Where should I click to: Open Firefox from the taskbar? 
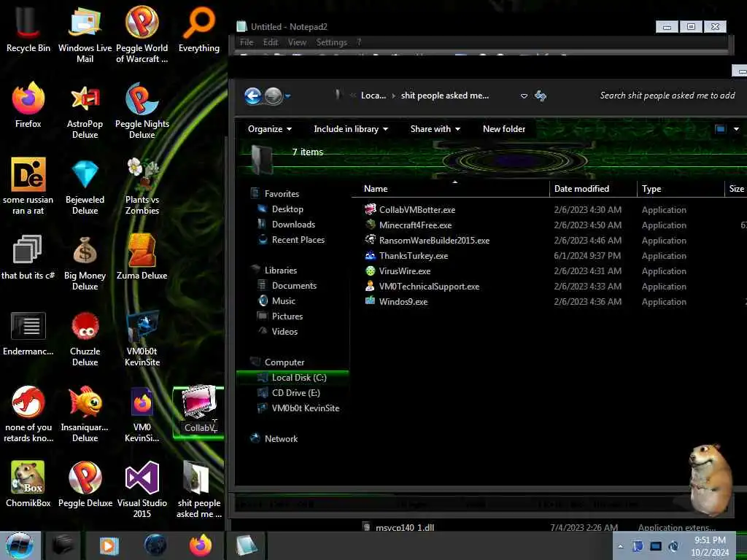point(201,545)
